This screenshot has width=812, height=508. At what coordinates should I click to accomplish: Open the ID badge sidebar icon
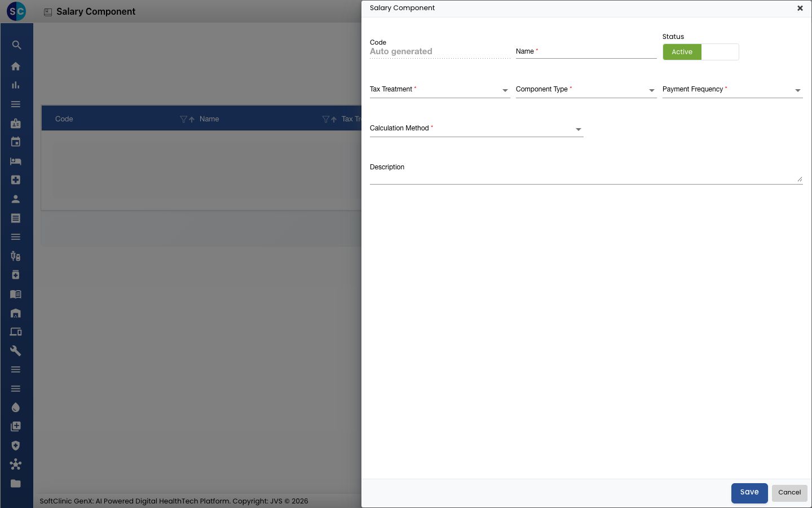[x=16, y=123]
